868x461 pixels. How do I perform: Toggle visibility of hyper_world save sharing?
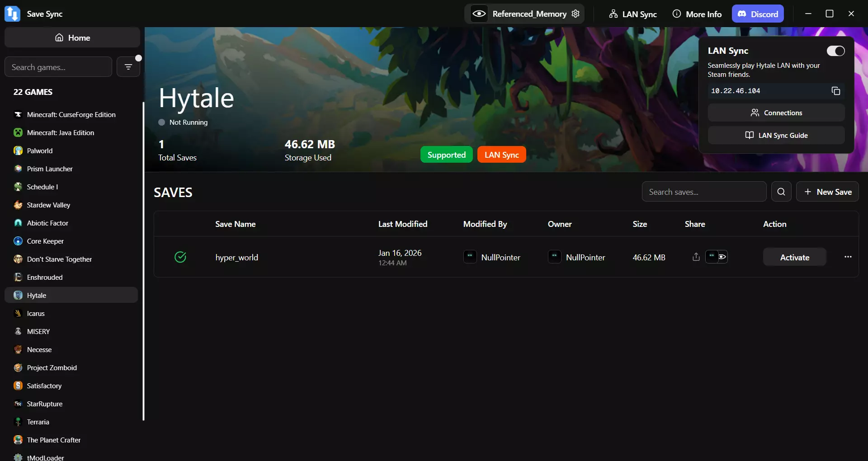pos(722,257)
